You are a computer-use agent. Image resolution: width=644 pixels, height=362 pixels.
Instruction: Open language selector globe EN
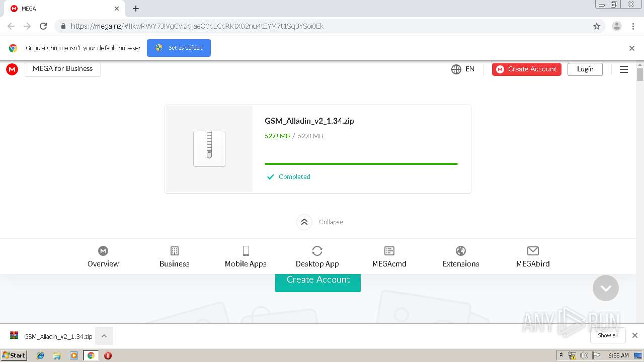(463, 69)
